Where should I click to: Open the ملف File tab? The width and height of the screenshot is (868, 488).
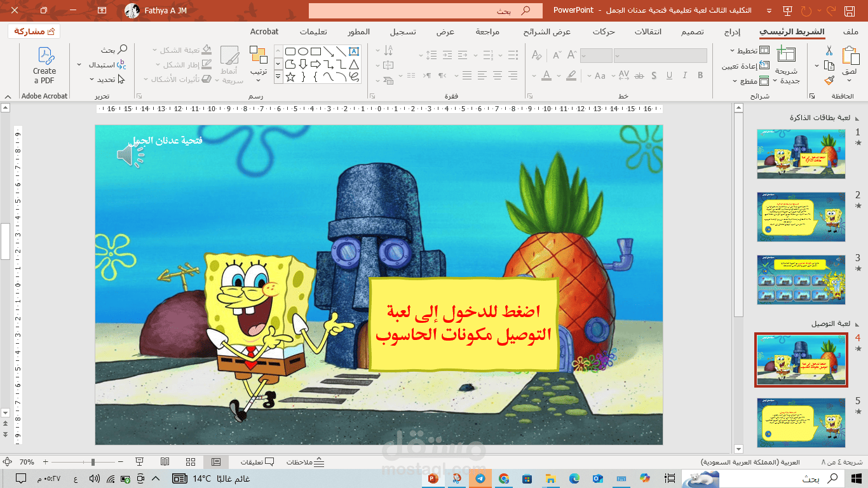pos(851,32)
